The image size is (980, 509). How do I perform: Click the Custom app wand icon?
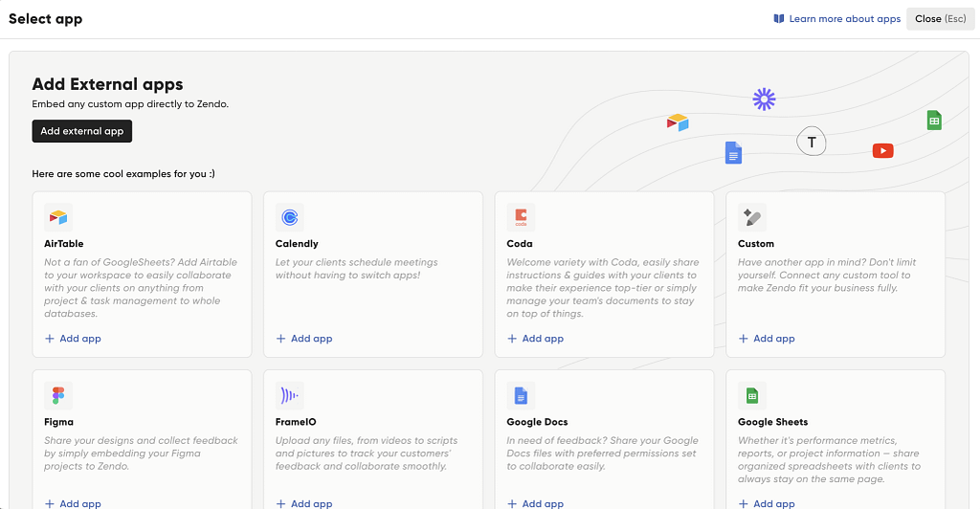pos(752,217)
